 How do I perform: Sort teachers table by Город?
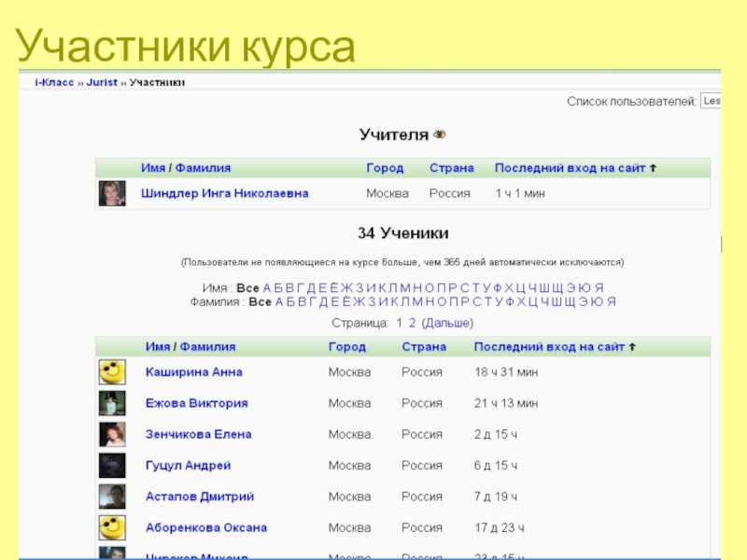pos(385,168)
